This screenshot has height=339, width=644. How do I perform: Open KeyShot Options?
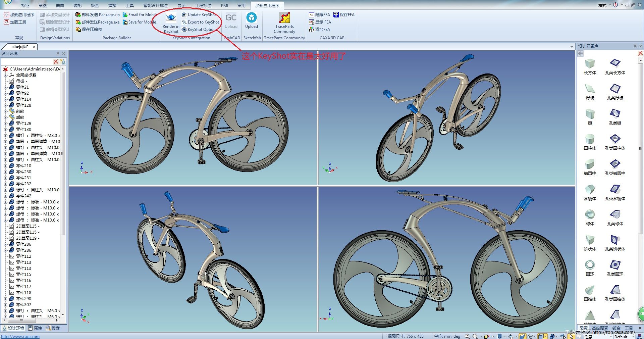pos(199,30)
